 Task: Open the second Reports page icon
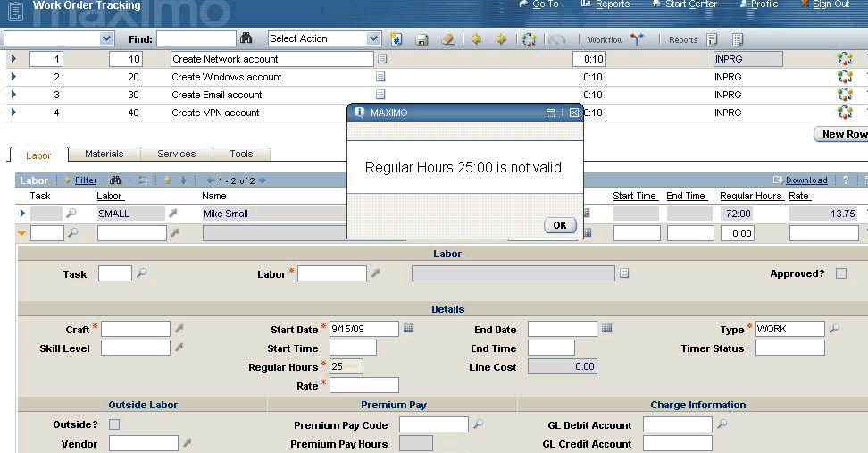coord(738,39)
